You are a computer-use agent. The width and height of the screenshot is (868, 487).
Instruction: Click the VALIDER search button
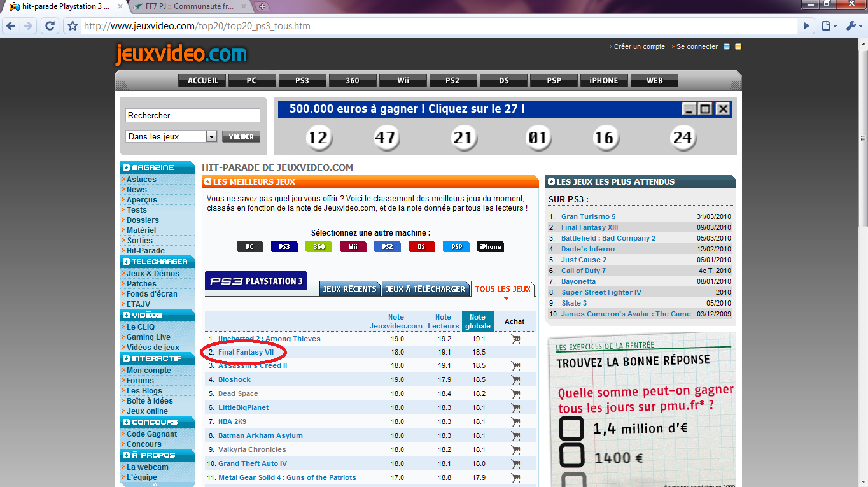[x=241, y=136]
